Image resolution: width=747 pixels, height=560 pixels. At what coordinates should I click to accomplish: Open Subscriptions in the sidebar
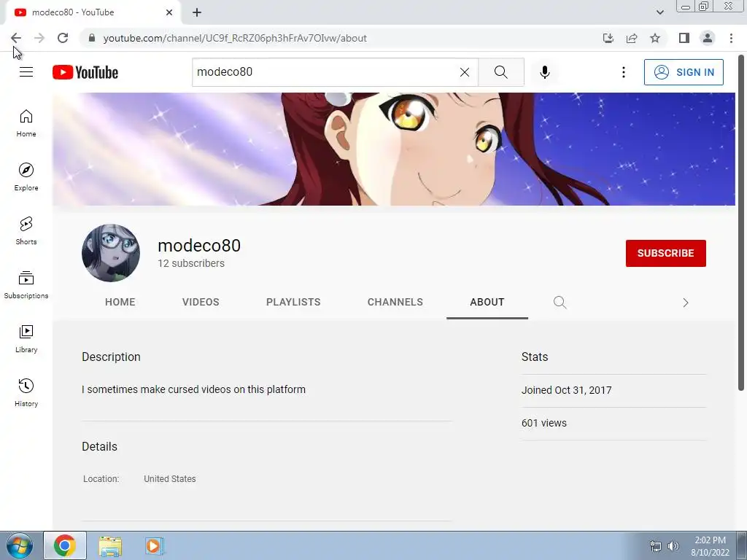(x=26, y=285)
